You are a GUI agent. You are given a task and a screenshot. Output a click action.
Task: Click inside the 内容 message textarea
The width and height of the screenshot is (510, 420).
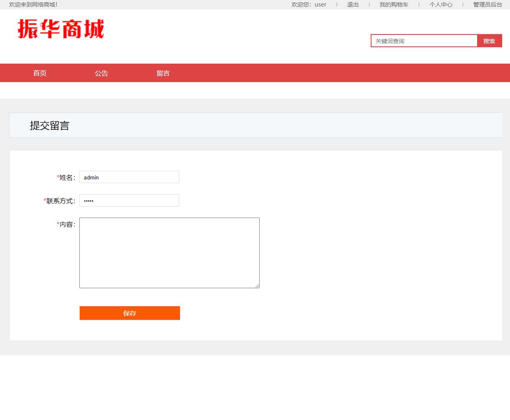pyautogui.click(x=169, y=253)
